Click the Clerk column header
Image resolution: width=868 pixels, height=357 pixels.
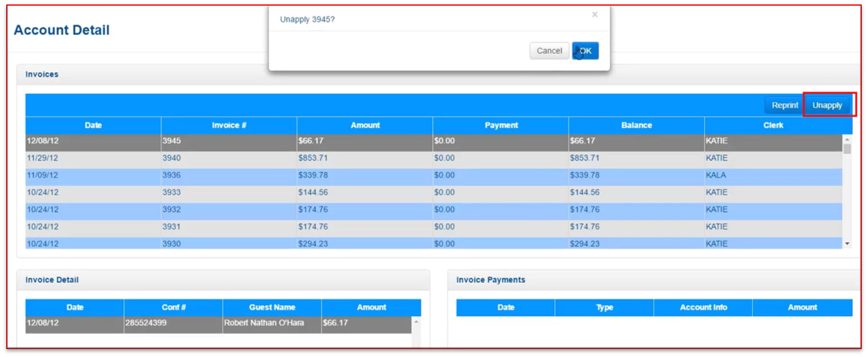tap(773, 125)
